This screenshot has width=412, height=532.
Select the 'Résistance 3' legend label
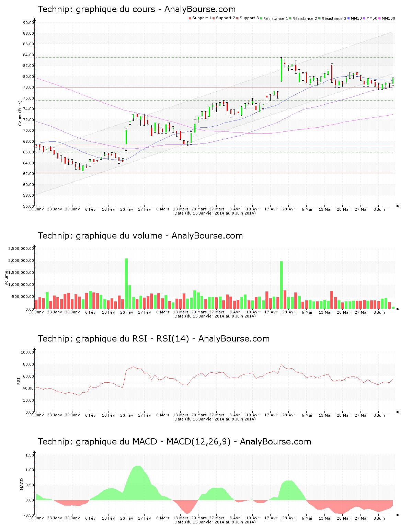click(x=334, y=19)
